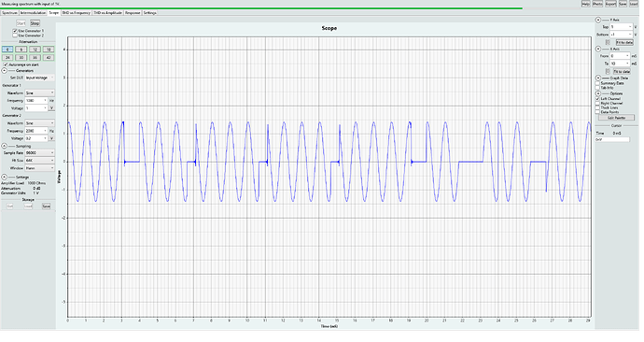This screenshot has height=342, width=644.
Task: Open the Window function dropdown
Action: (39, 168)
